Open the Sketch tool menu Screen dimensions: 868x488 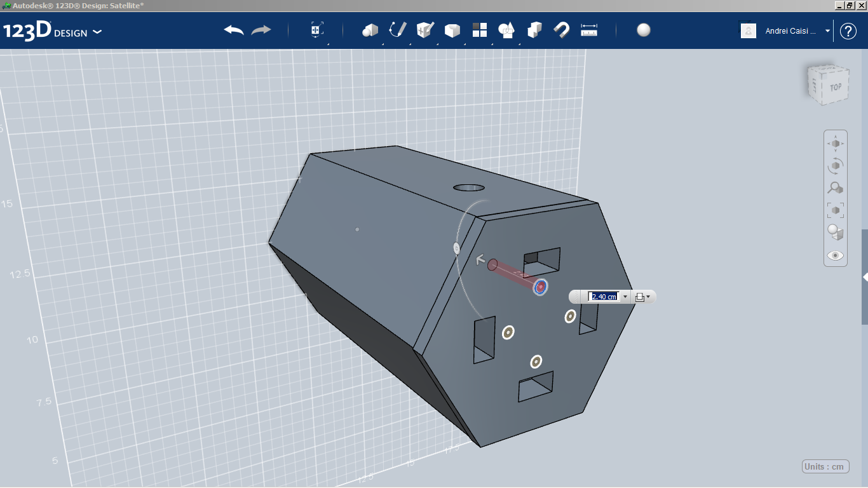397,30
